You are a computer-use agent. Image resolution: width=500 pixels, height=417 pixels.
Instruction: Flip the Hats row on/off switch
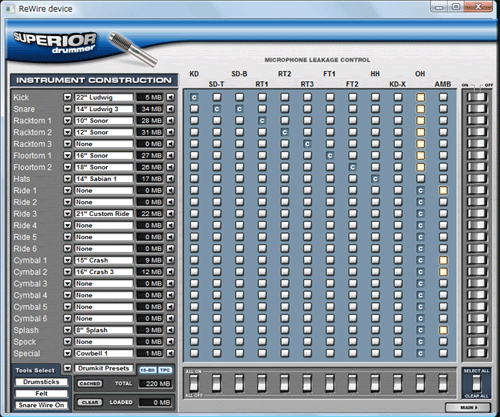click(x=477, y=179)
